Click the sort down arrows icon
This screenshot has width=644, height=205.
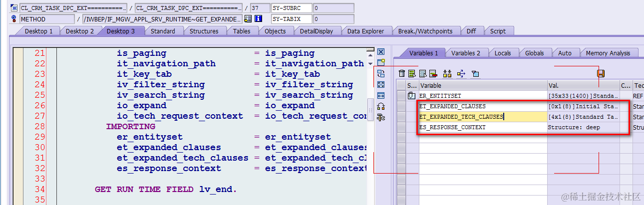pyautogui.click(x=447, y=73)
